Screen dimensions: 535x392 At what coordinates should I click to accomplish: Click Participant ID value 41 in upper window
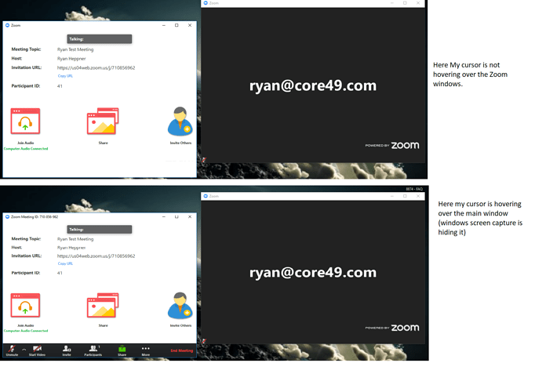tap(60, 86)
